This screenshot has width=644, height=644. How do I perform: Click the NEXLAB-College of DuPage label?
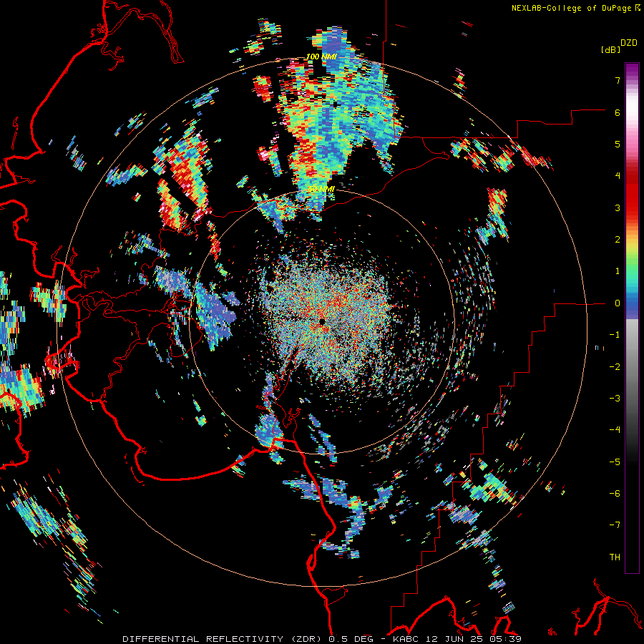tap(571, 8)
